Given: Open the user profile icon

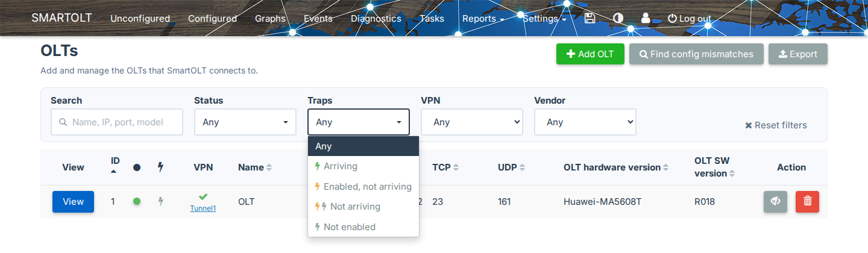Looking at the screenshot, I should 646,18.
